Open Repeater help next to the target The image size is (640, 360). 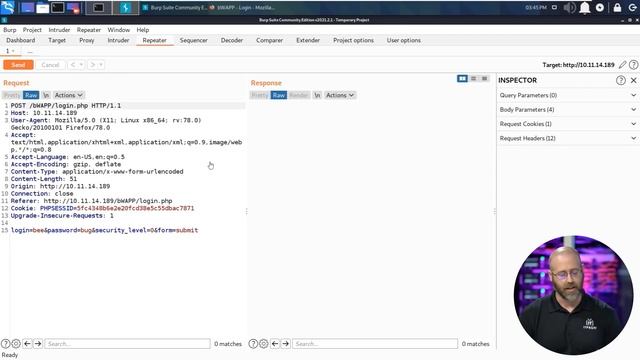633,64
